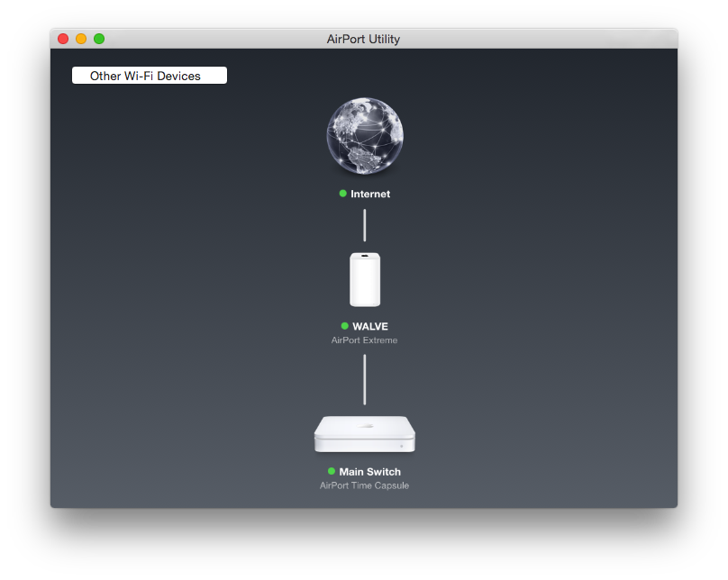Click the AirPort Extreme subtitle text
Screen dimensions: 728x580
(365, 340)
